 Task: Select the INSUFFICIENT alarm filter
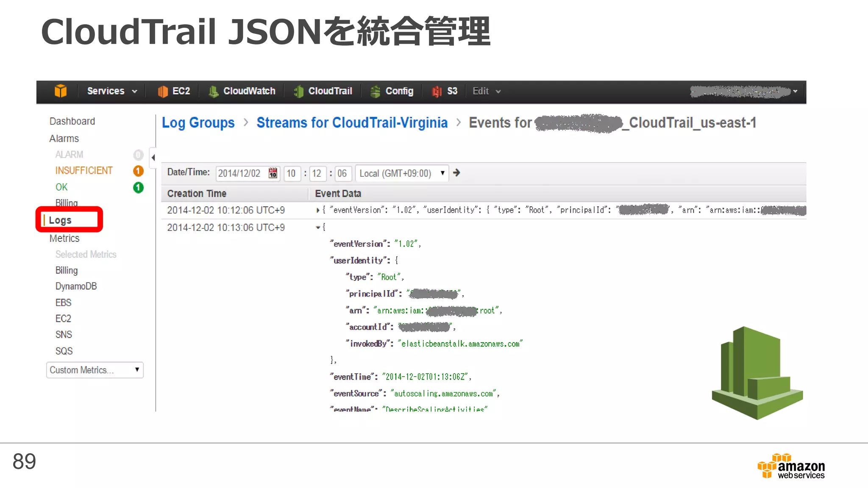coord(84,170)
